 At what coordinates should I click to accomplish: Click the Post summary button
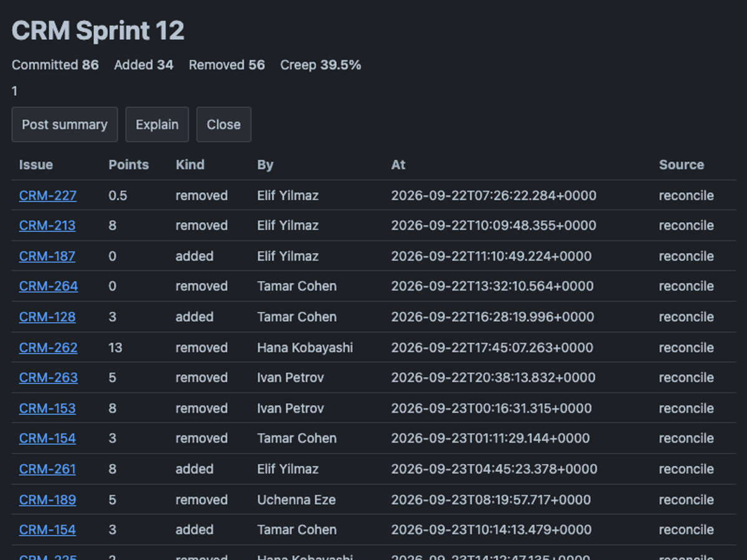pos(65,124)
